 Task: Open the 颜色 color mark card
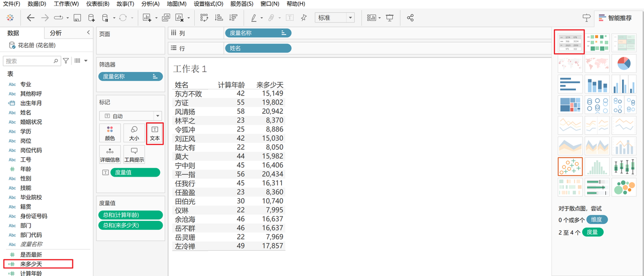[110, 133]
